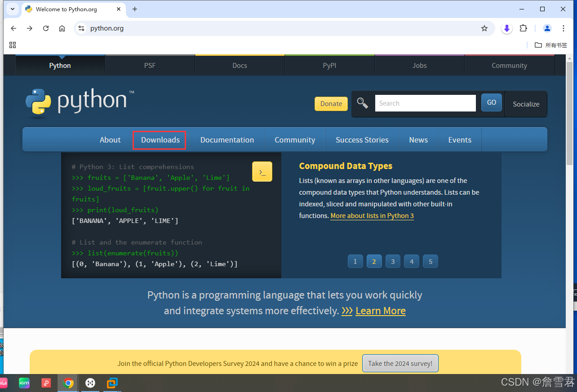The height and width of the screenshot is (392, 577).
Task: Open Chrome's three-dot menu
Action: [x=564, y=28]
